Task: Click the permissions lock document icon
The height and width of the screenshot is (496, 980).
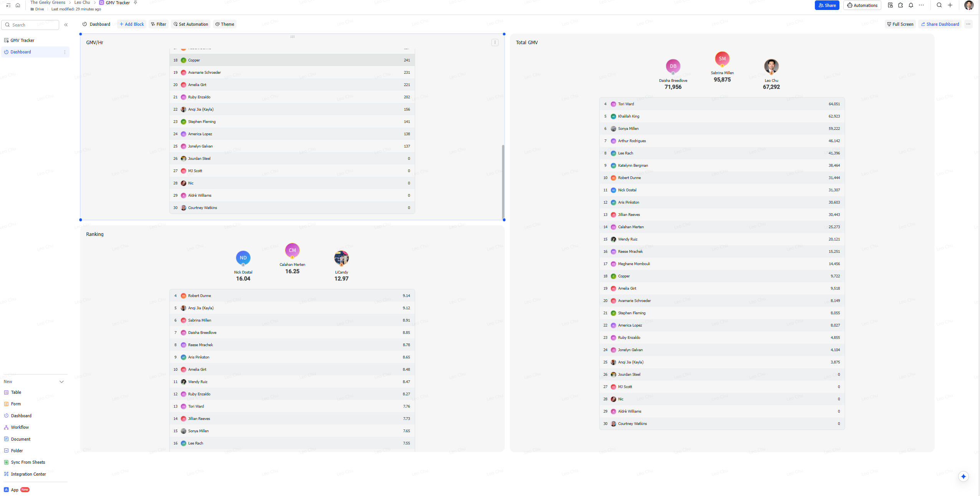Action: 890,5
